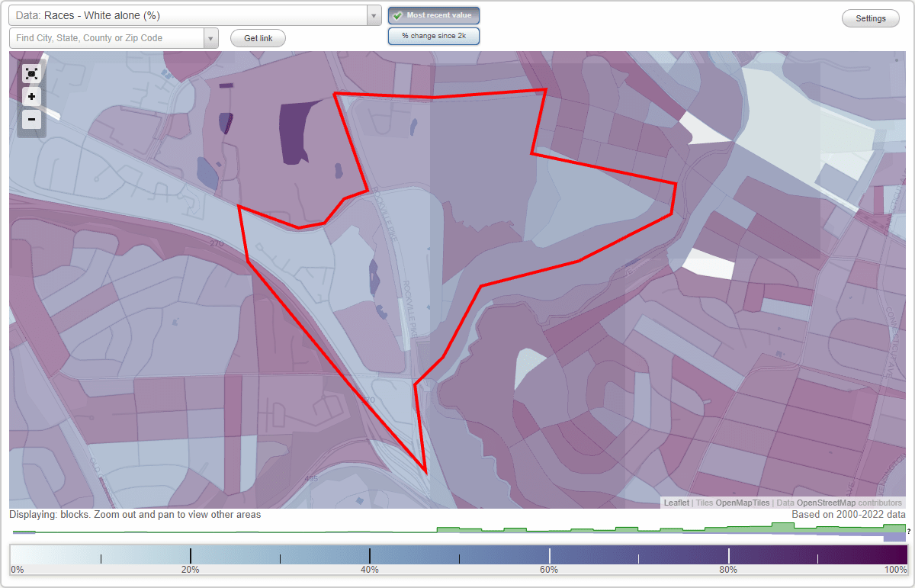Select the Most recent value tab
The height and width of the screenshot is (588, 915).
pos(433,14)
